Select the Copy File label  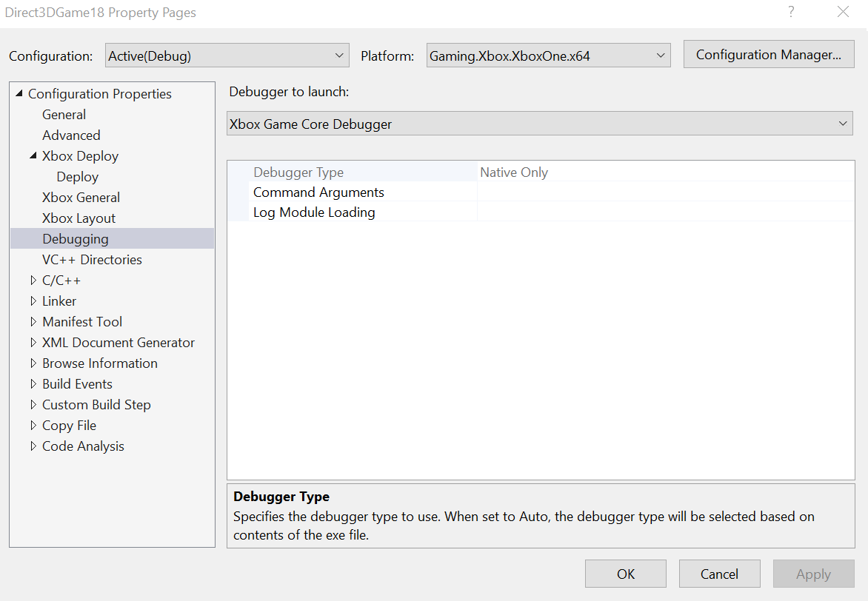(x=69, y=426)
